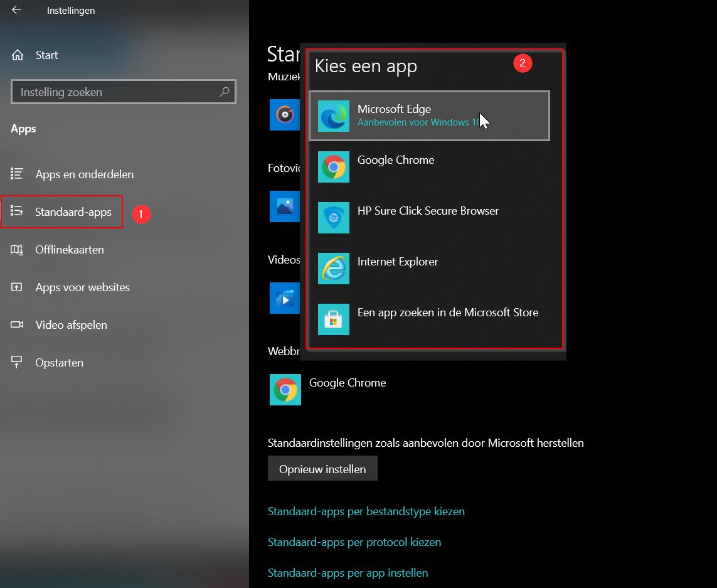The width and height of the screenshot is (717, 588).
Task: Select Video afspelen in the sidebar
Action: pyautogui.click(x=70, y=324)
